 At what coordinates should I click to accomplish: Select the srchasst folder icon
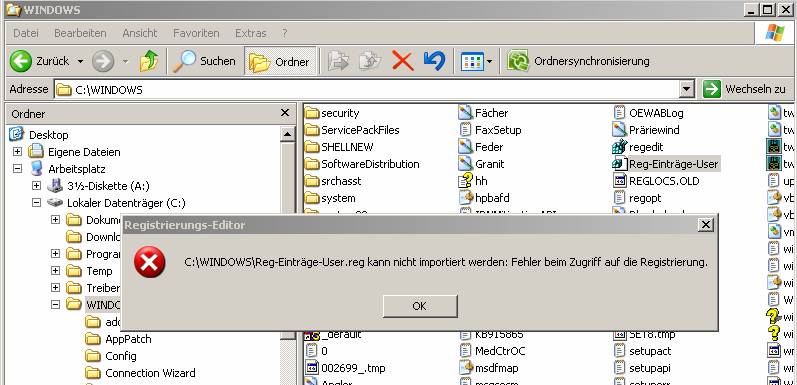click(x=312, y=181)
